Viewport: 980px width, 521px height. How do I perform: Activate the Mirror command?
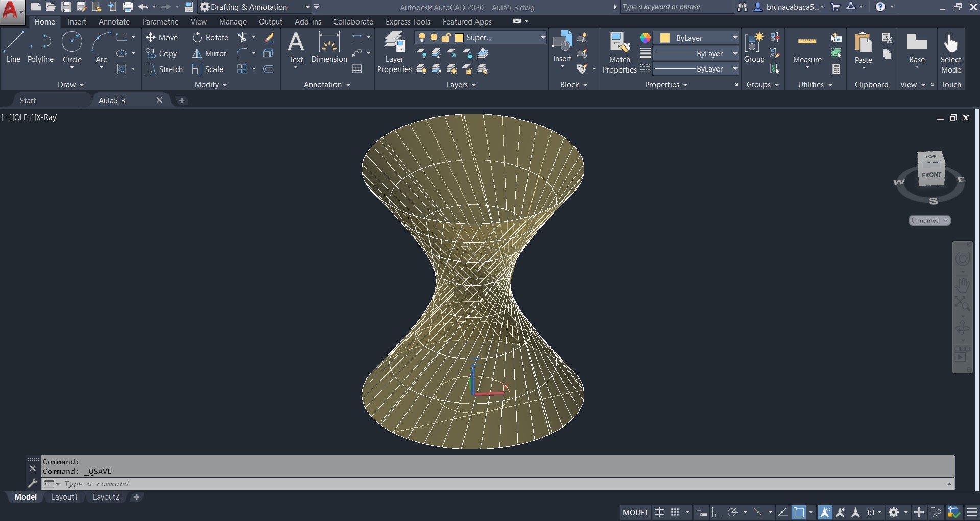click(209, 53)
